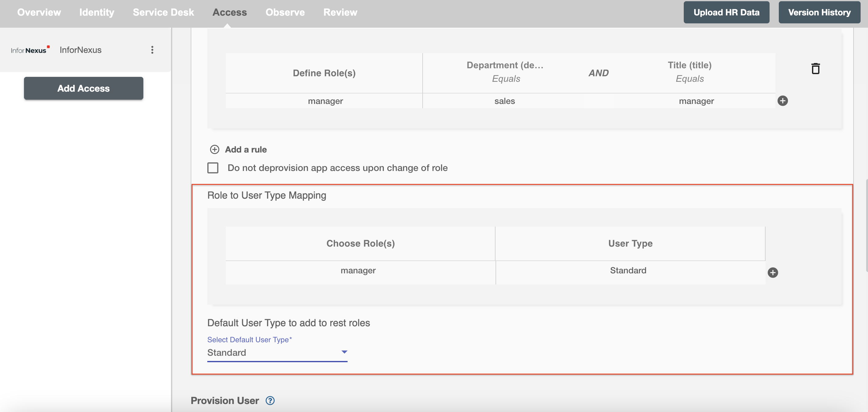The height and width of the screenshot is (412, 868).
Task: Click Add a rule link
Action: [x=246, y=149]
